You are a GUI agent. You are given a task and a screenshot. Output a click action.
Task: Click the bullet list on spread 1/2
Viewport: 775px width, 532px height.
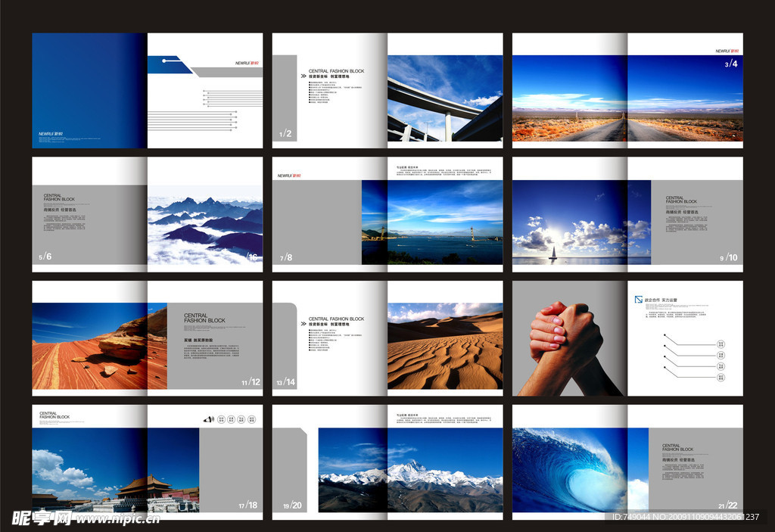pos(335,92)
